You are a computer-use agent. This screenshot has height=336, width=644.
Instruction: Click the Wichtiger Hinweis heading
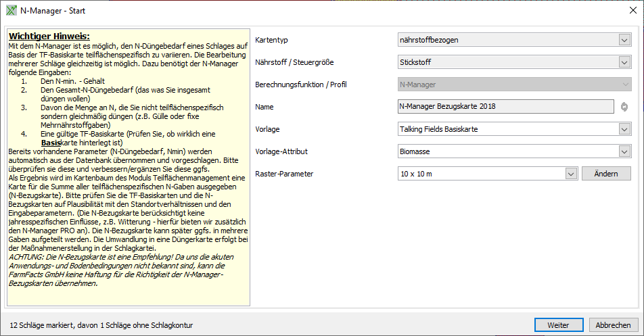click(x=49, y=36)
